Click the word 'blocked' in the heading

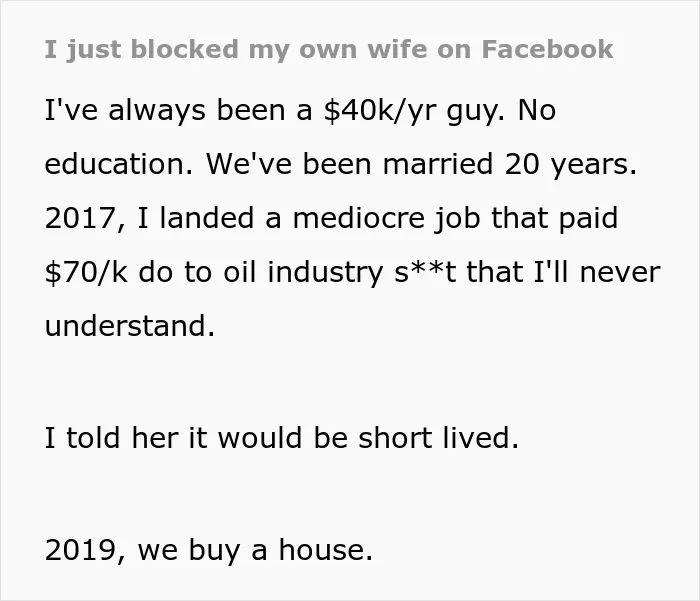click(x=185, y=49)
